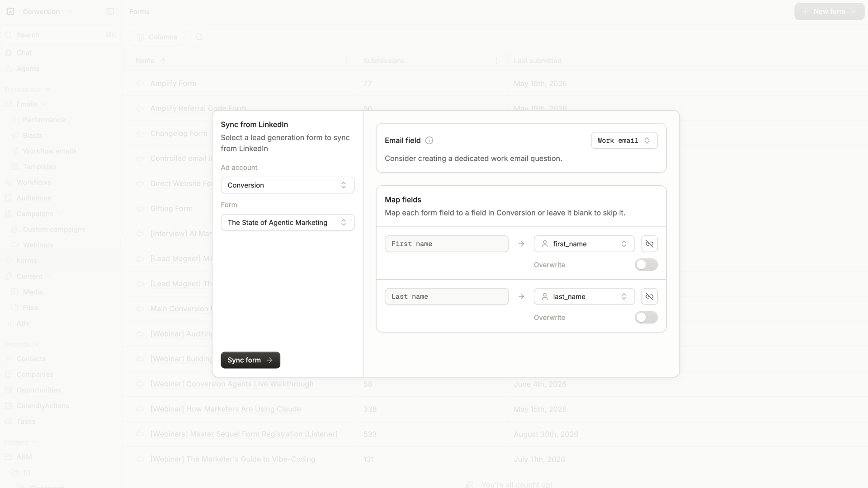Open the Blasts sidebar item
Image resolution: width=868 pixels, height=488 pixels.
[x=33, y=136]
